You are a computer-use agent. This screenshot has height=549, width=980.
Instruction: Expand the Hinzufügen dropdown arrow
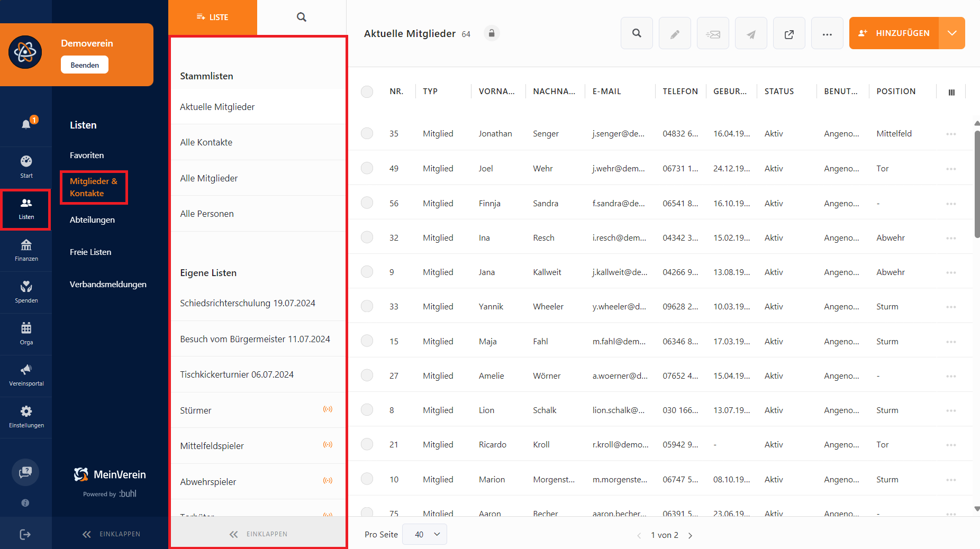tap(952, 33)
